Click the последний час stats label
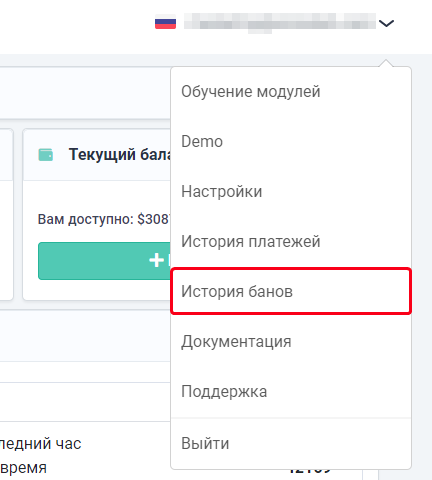The height and width of the screenshot is (480, 432). (40, 444)
